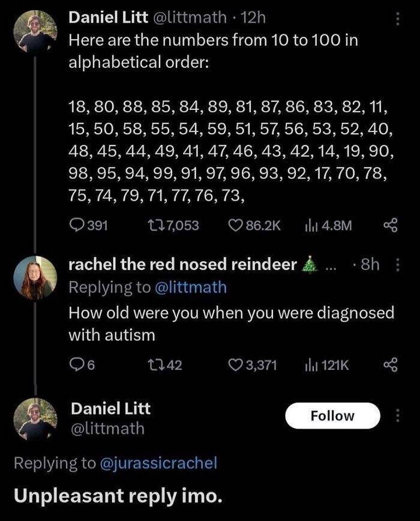Open the @littmath mention link in rachel's reply
This screenshot has height=521, width=420.
coord(191,288)
